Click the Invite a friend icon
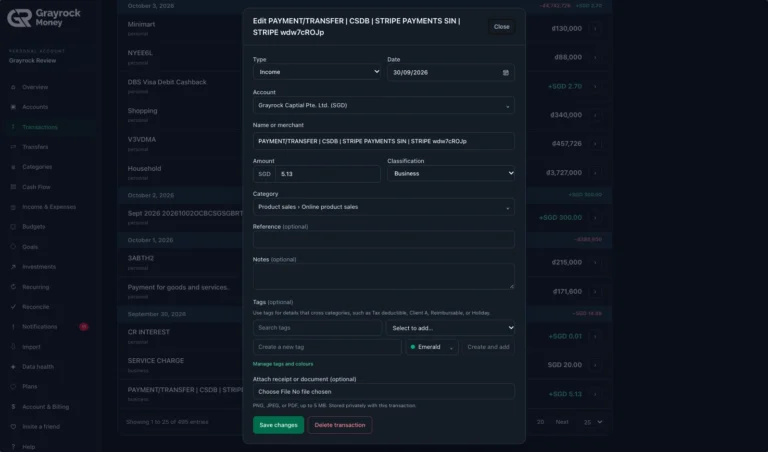768x452 pixels. [13, 427]
